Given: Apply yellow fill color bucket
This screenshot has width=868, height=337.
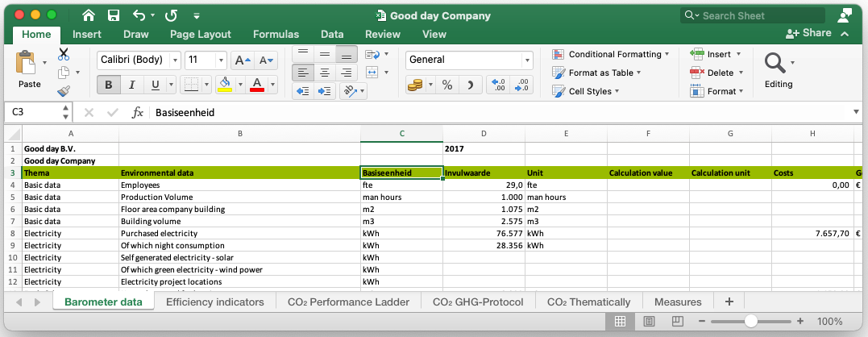Looking at the screenshot, I should [225, 85].
